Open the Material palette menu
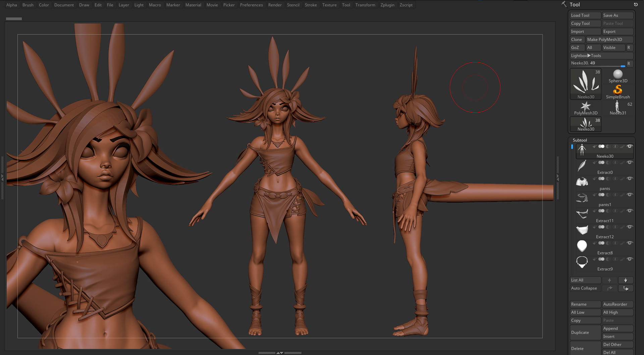This screenshot has height=355, width=644. tap(193, 5)
